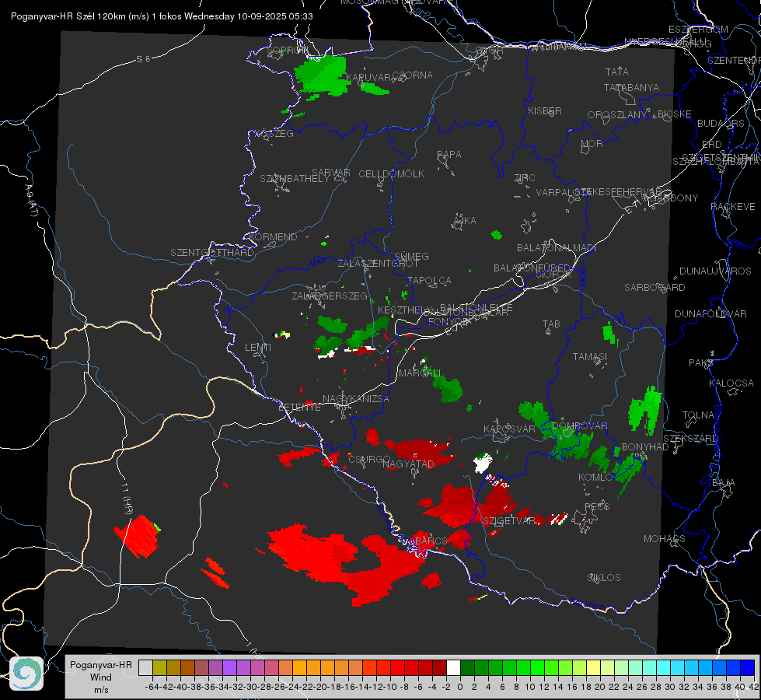Click the 'TATA' town label

(x=617, y=72)
